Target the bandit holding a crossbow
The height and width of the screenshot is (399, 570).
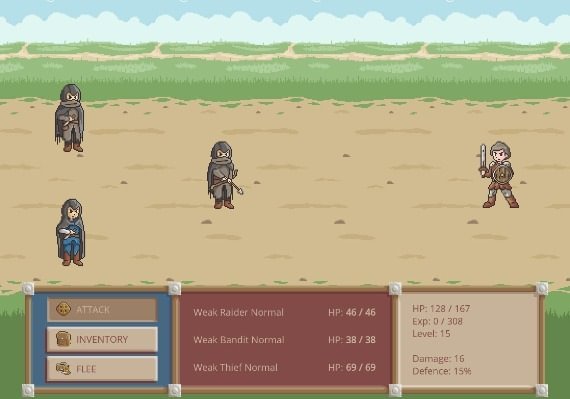tap(224, 175)
